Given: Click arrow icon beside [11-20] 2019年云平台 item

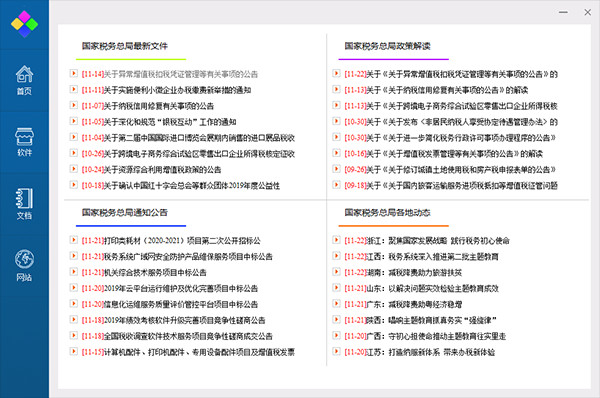Looking at the screenshot, I should point(73,288).
